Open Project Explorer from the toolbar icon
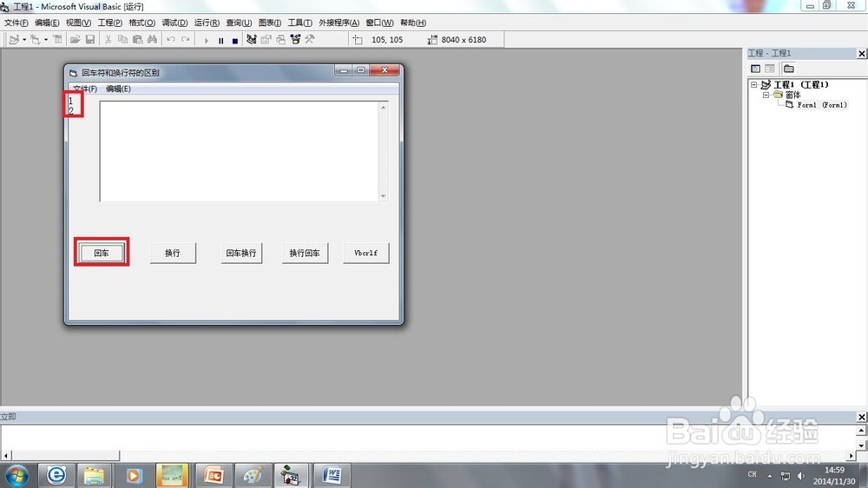 point(252,39)
